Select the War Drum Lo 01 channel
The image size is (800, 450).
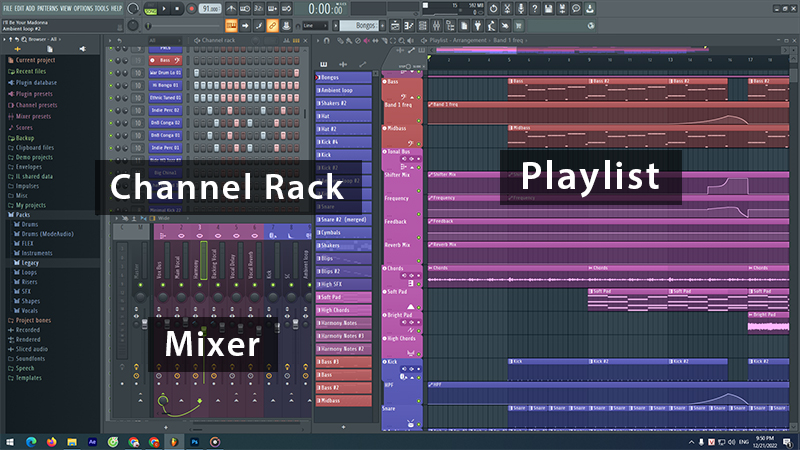pos(165,73)
